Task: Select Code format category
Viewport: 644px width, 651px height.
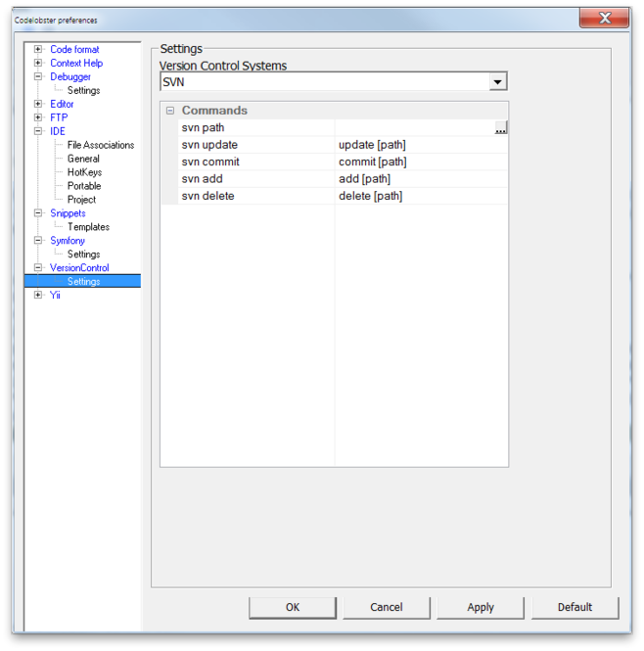Action: (74, 49)
